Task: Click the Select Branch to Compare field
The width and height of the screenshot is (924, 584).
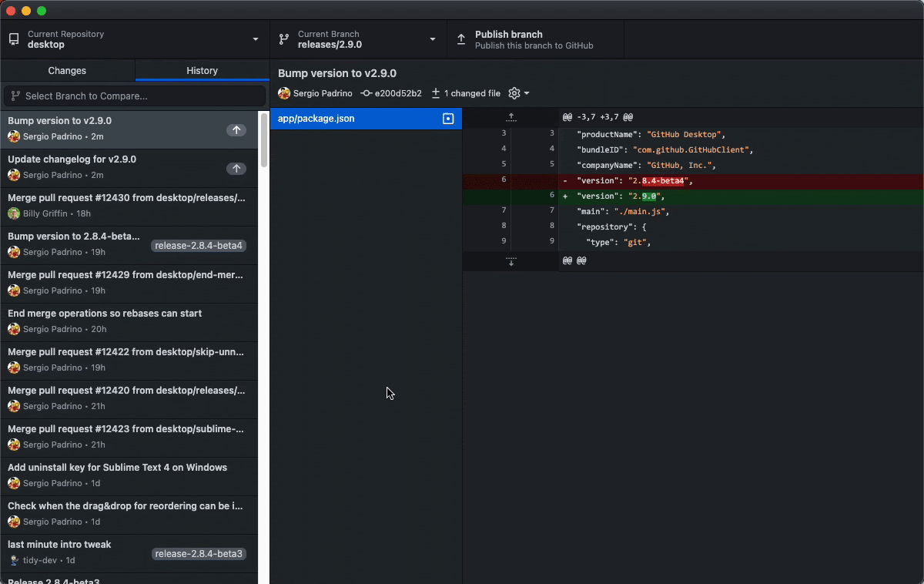Action: pos(134,96)
